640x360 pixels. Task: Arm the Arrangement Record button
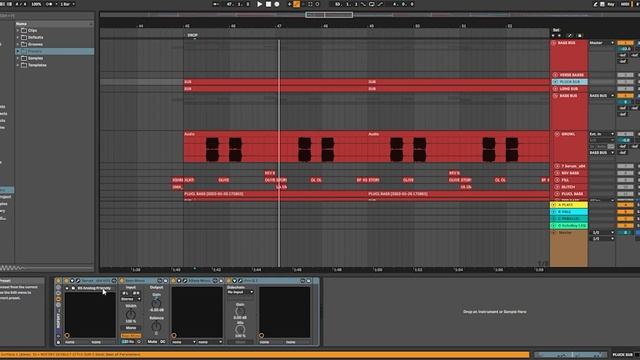click(277, 4)
